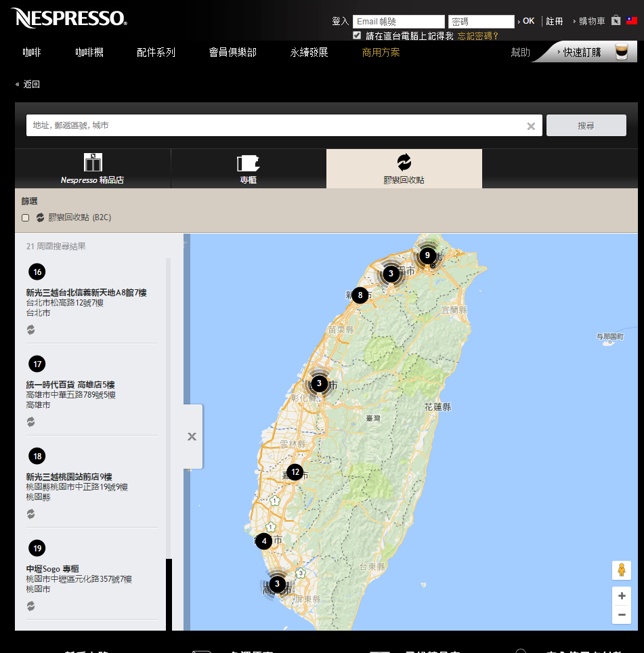This screenshot has height=653, width=644.
Task: Open the 會員俱樂部 menu
Action: 232,52
